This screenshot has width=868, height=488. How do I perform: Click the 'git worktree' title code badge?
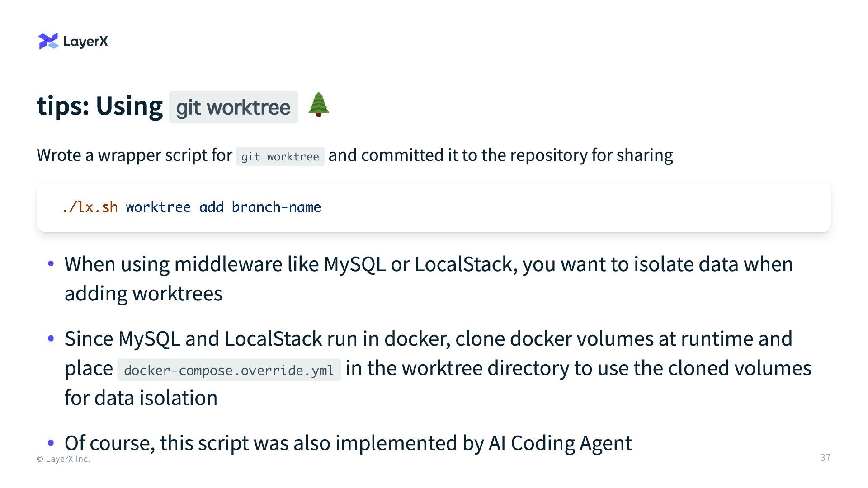point(233,108)
